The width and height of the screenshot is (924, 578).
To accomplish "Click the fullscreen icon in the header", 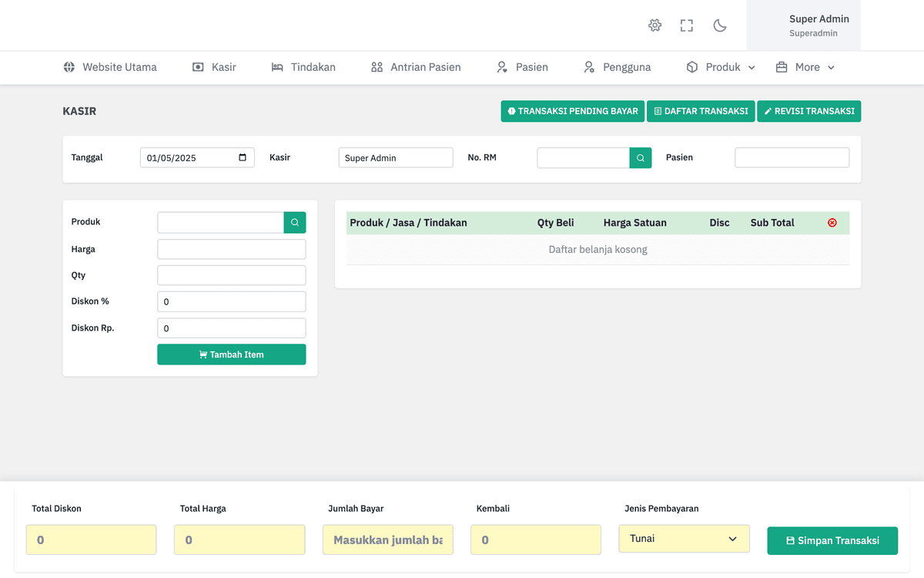I will pyautogui.click(x=687, y=25).
